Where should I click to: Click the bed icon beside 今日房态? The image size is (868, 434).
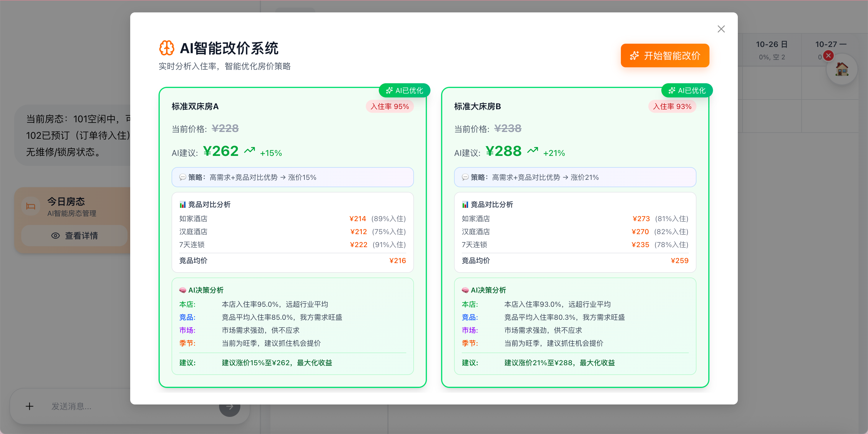coord(30,205)
